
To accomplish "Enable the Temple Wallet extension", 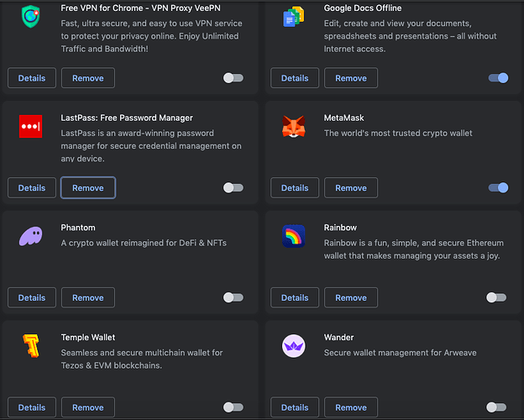I will point(233,407).
